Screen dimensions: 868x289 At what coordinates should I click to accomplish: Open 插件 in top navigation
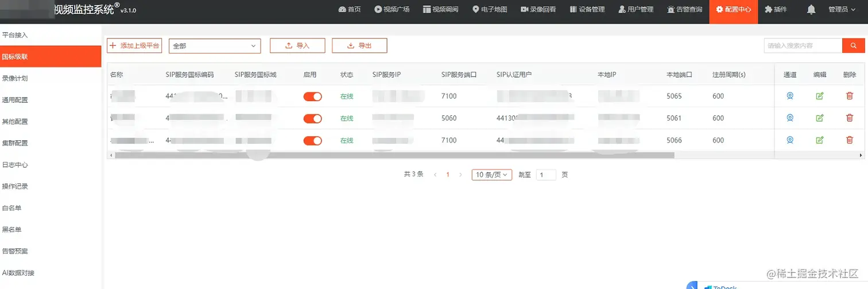776,10
